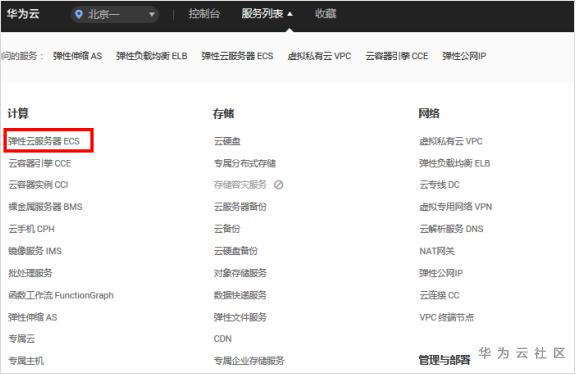576x375 pixels.
Task: Open 裸金属服务器 BMS
Action: click(45, 207)
